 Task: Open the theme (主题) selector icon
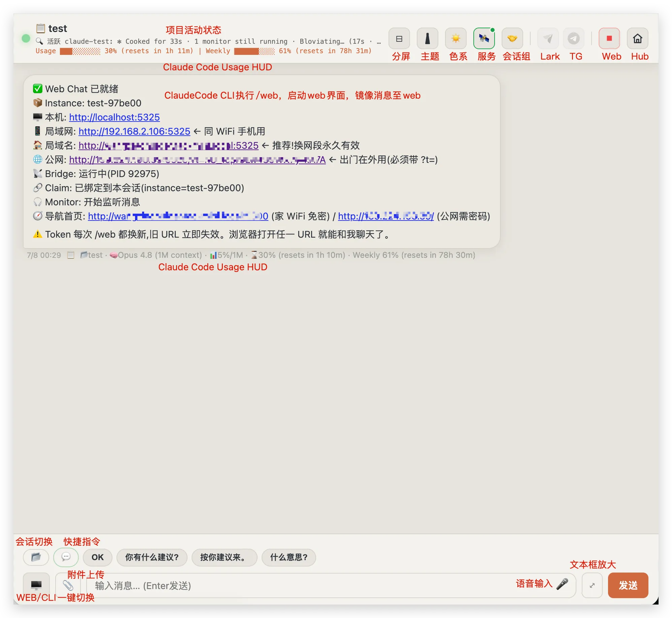[x=427, y=39]
